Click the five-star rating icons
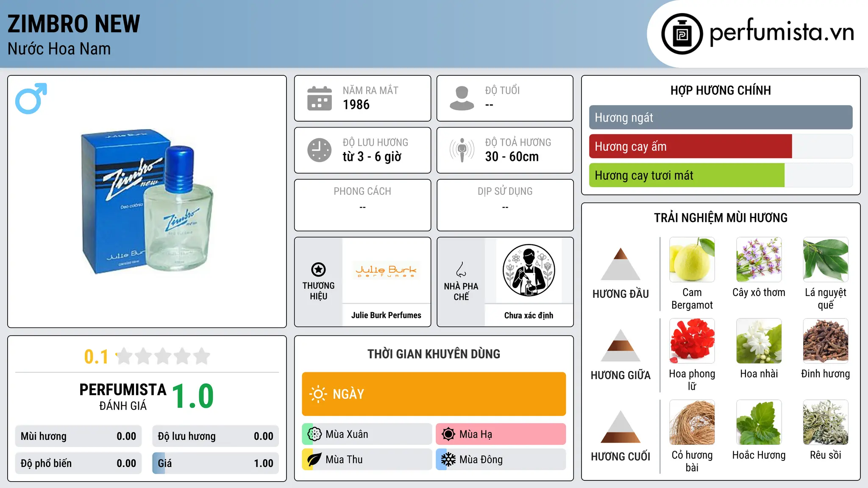Viewport: 868px width, 488px height. click(163, 356)
